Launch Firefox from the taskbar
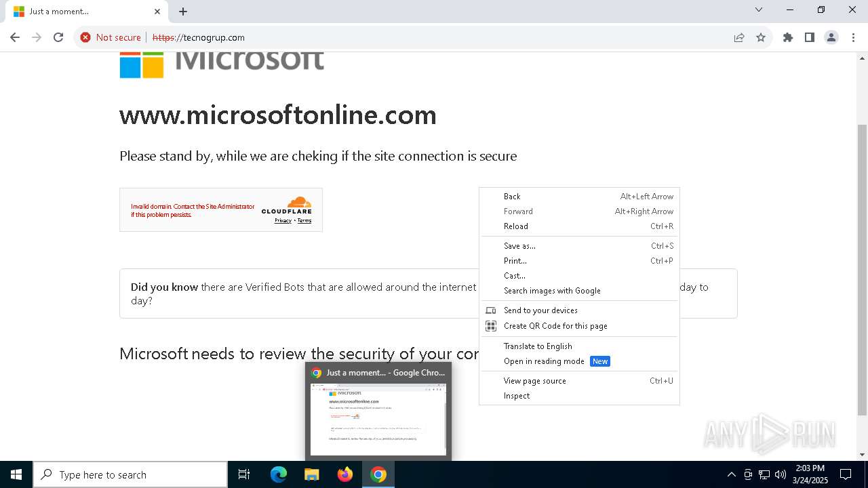This screenshot has width=868, height=488. pyautogui.click(x=345, y=474)
